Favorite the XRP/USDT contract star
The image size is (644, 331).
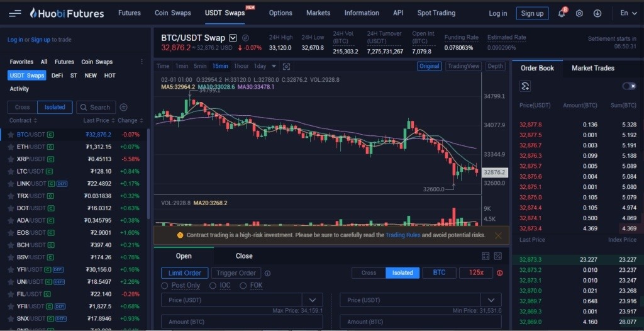(11, 159)
